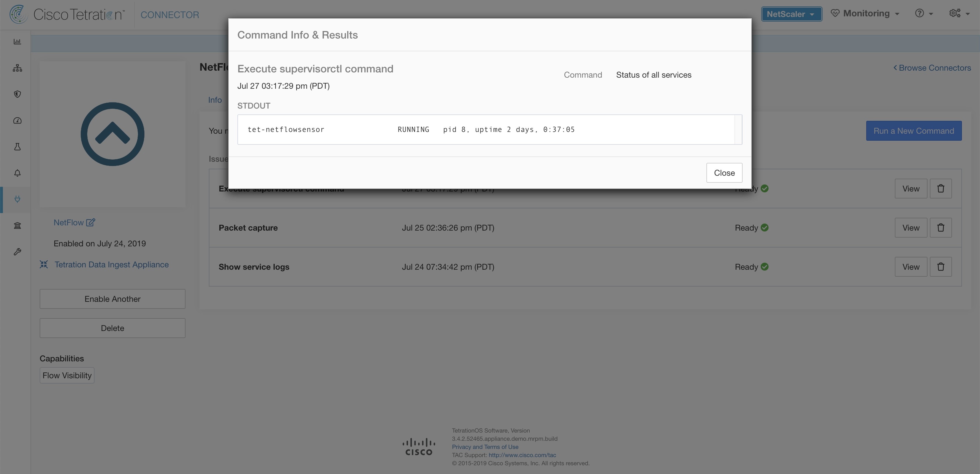Click the Tetration Data Ingest Appliance link

pos(111,264)
